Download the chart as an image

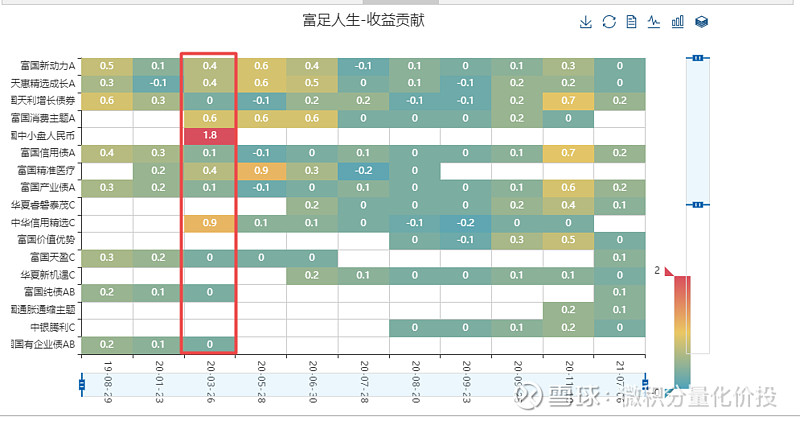click(586, 22)
